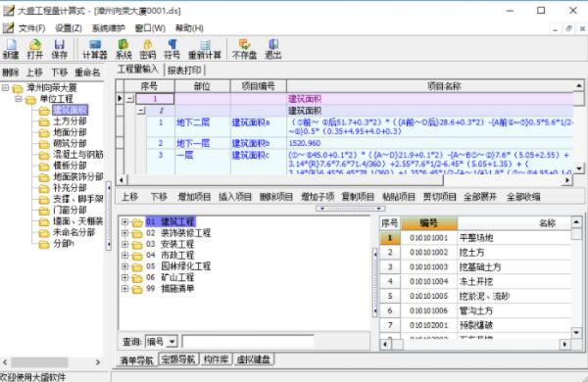The image size is (588, 382).
Task: Select the 门窗分部 folder
Action: pos(70,211)
